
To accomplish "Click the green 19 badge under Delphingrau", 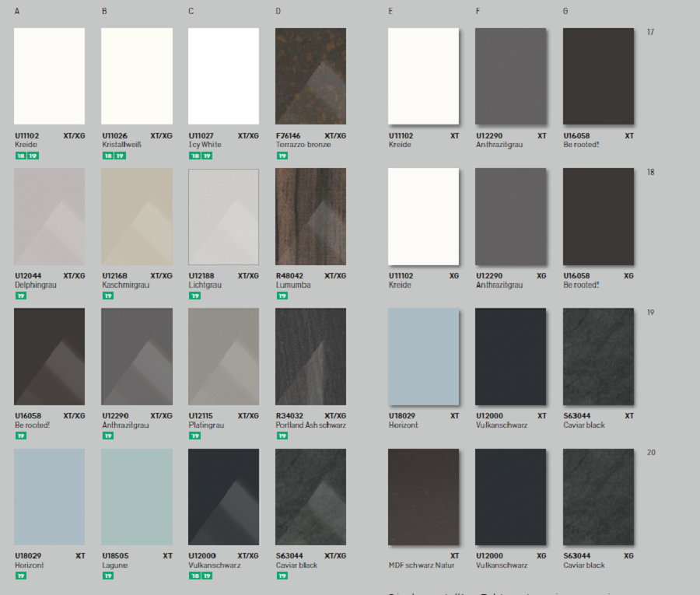I will click(19, 296).
